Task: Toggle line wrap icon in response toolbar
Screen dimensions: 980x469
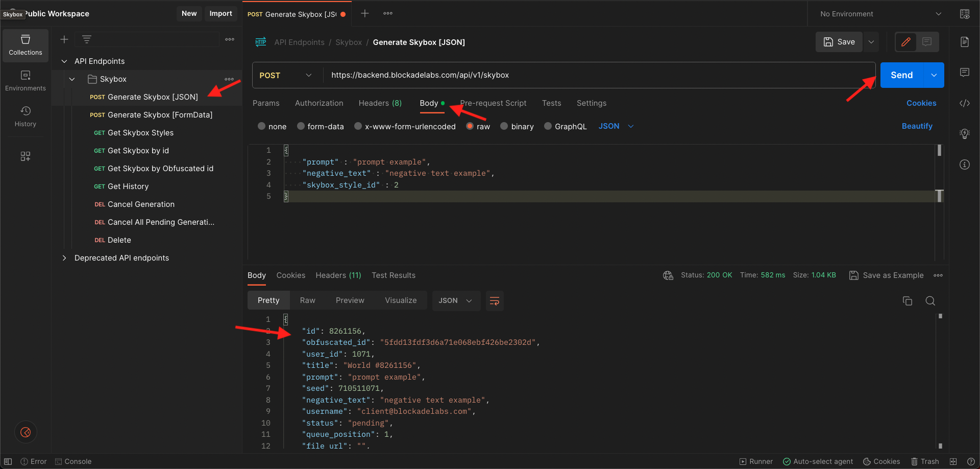Action: pyautogui.click(x=494, y=301)
